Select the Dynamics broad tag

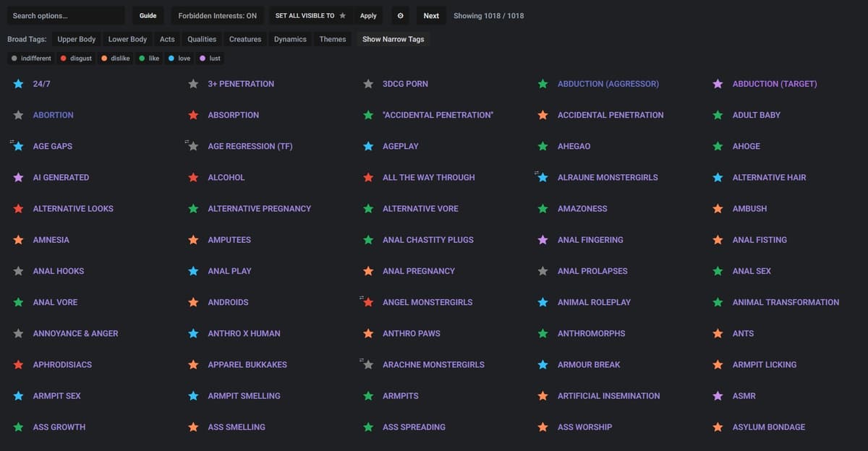pos(290,39)
